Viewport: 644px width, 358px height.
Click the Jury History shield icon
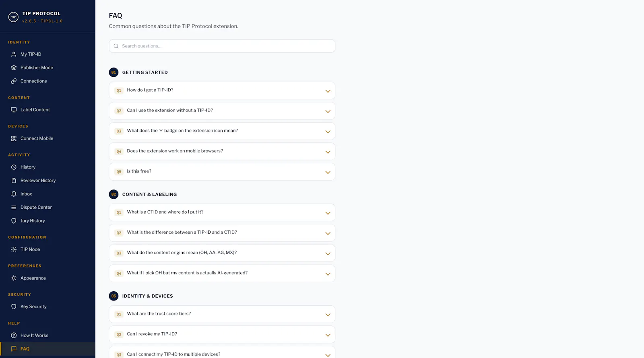pyautogui.click(x=14, y=221)
